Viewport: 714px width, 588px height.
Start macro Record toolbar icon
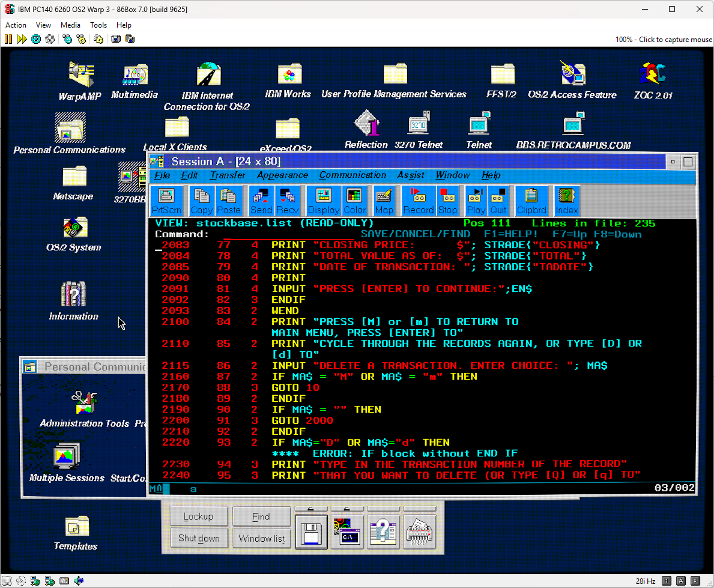419,201
